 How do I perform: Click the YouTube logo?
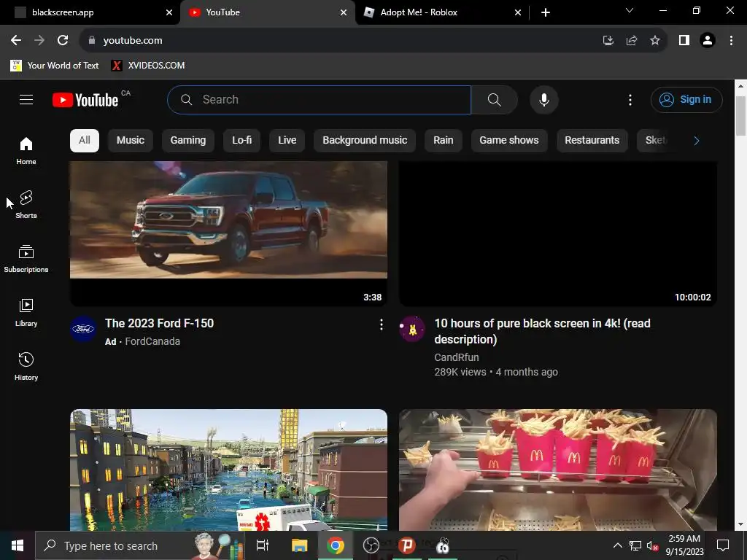point(86,100)
